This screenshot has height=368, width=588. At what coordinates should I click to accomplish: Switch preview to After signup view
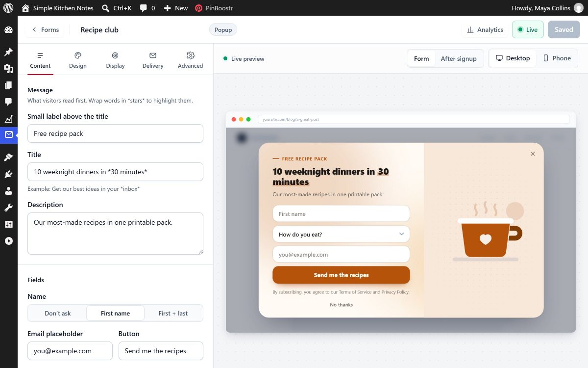click(459, 58)
